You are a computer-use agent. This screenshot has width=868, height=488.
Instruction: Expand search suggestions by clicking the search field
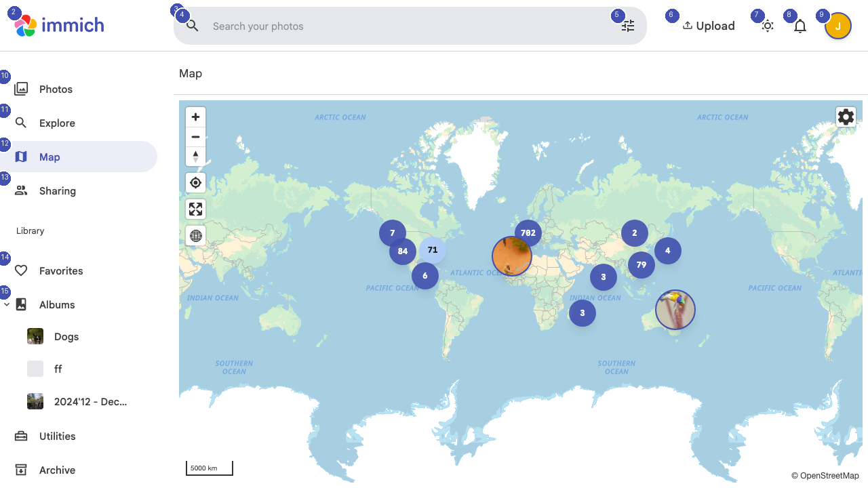click(339, 26)
